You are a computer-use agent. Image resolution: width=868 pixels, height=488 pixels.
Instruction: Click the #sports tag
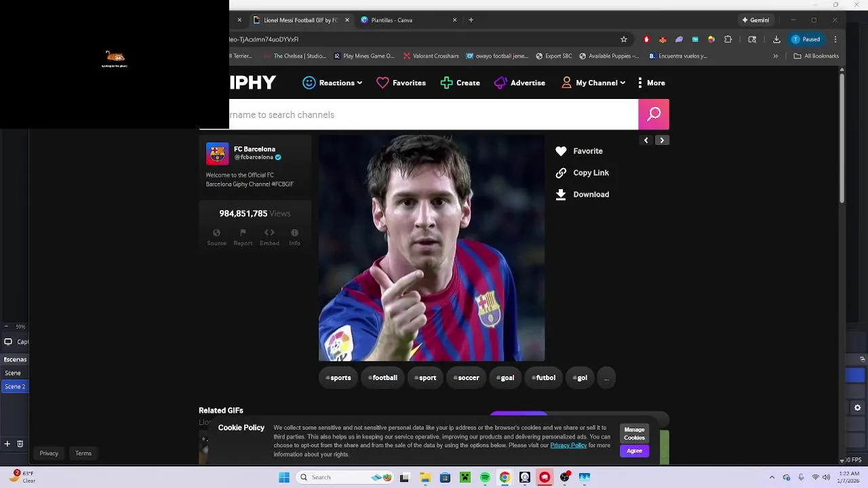point(338,378)
